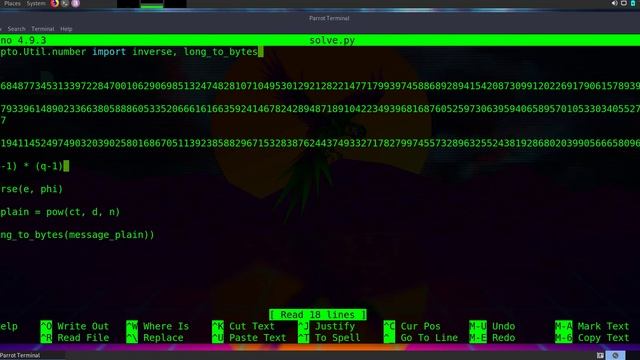Image resolution: width=640 pixels, height=360 pixels.
Task: Click the ^O Write Out shortcut
Action: coord(75,326)
